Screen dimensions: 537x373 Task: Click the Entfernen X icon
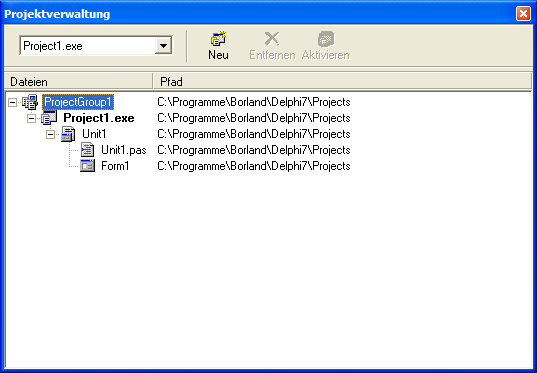click(272, 39)
